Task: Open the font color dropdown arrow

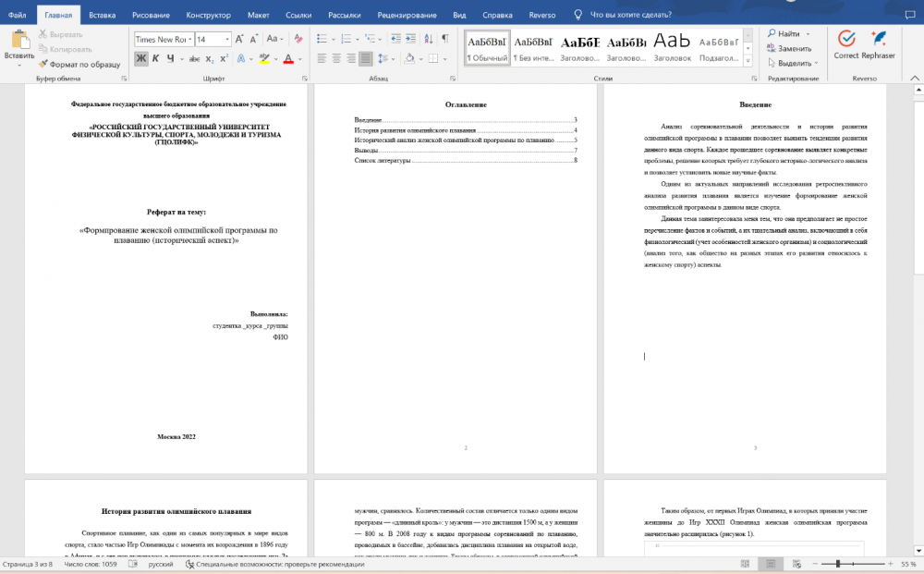Action: [x=300, y=59]
